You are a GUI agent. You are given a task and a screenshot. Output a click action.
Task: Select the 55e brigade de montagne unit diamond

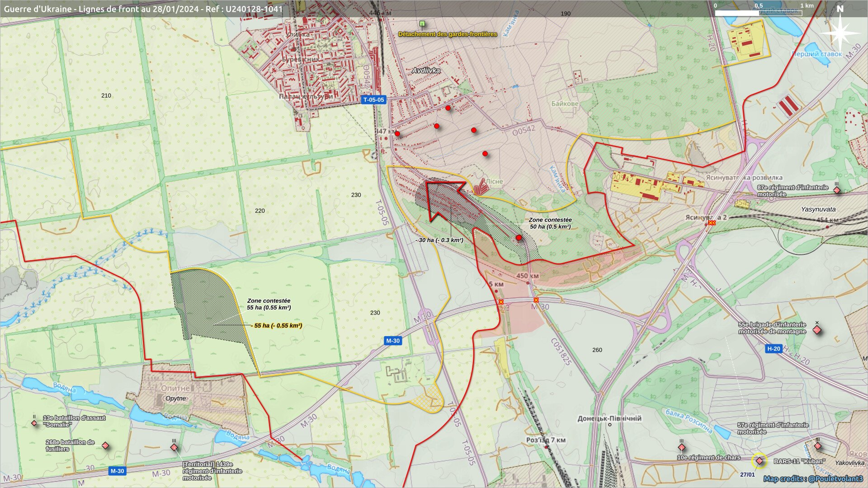click(x=817, y=330)
